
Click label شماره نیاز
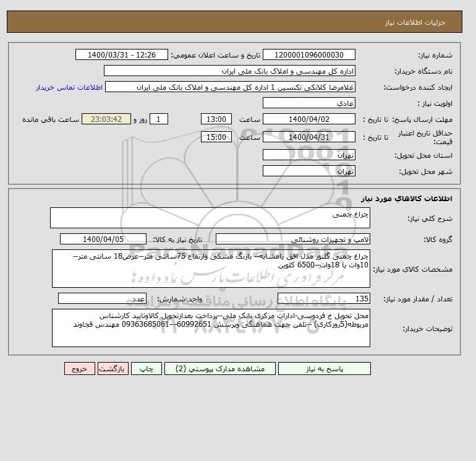[x=435, y=55]
